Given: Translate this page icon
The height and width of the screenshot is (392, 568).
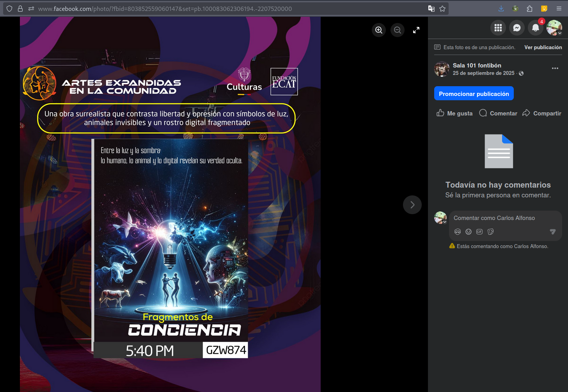Looking at the screenshot, I should point(431,9).
